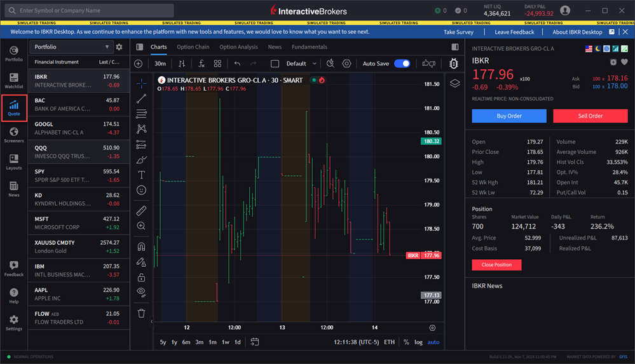Open the chart layout grid icon
635x364 pixels.
[x=217, y=64]
